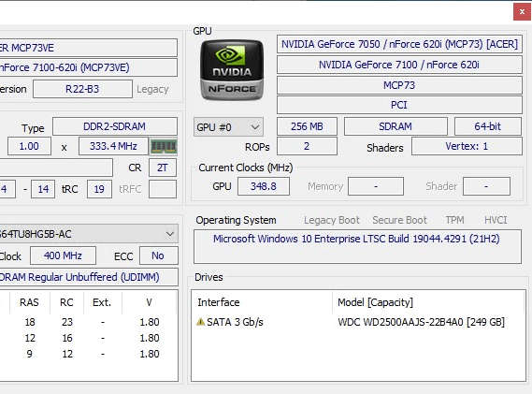
Task: Click the HVCI indicator label
Action: click(x=496, y=220)
